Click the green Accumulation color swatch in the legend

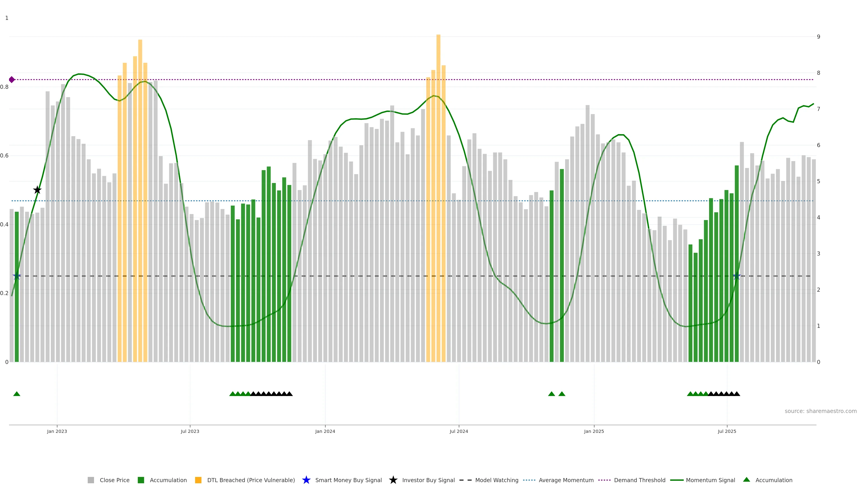click(141, 480)
